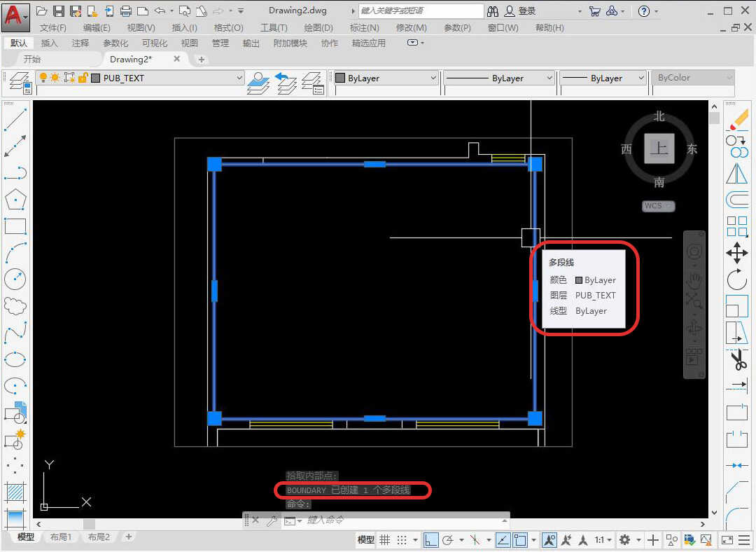Click the 模型 button in status bar
This screenshot has width=756, height=552.
point(365,540)
